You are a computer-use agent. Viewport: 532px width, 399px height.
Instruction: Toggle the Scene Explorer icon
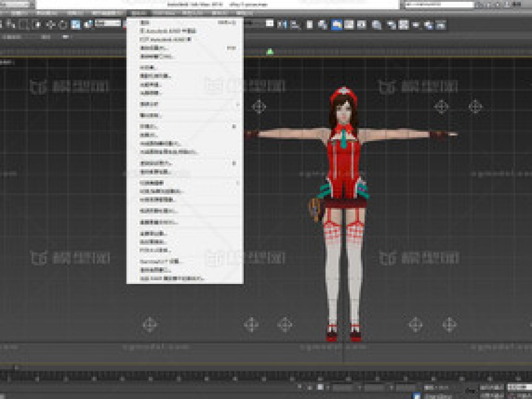click(309, 25)
